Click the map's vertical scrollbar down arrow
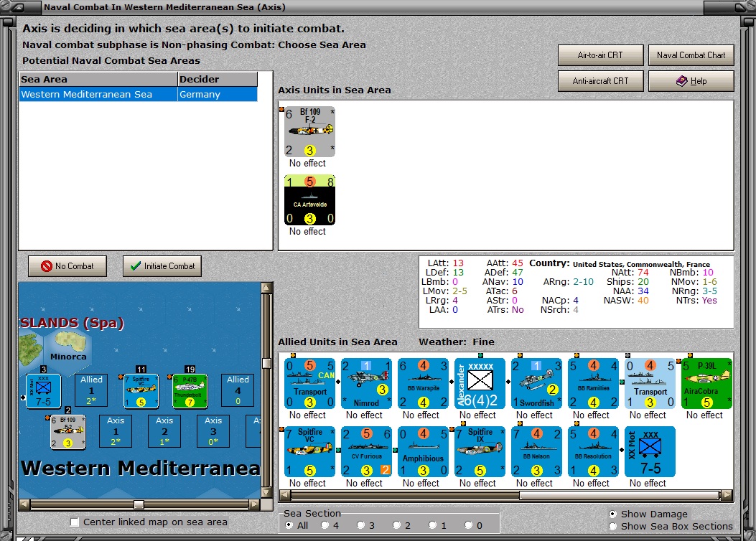This screenshot has height=541, width=756. tap(266, 492)
